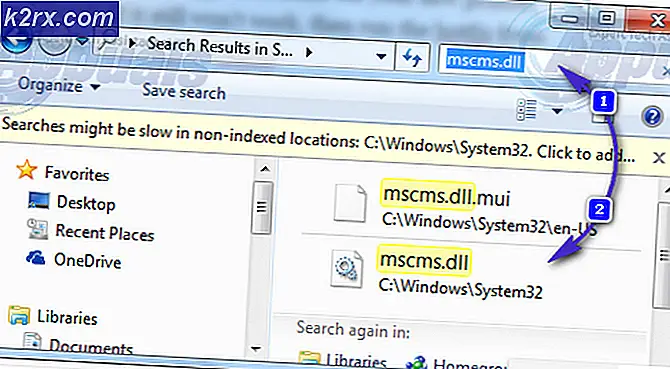This screenshot has height=369, width=670.
Task: Click the Libraries folder icon in sidebar
Action: point(19,316)
